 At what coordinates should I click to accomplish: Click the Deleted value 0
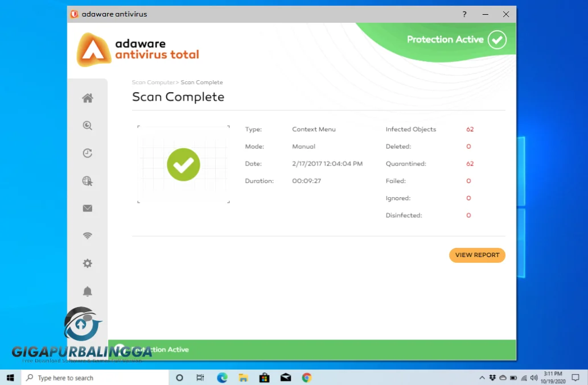[x=468, y=146]
